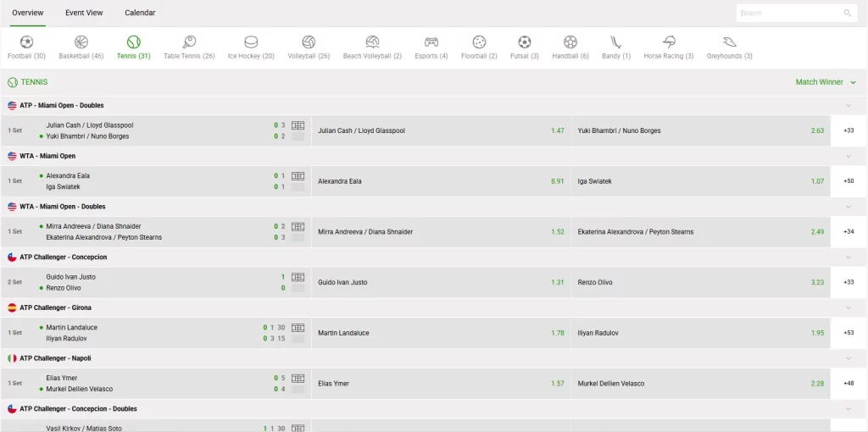
Task: Click the green TENNIS section header icon
Action: pos(12,82)
